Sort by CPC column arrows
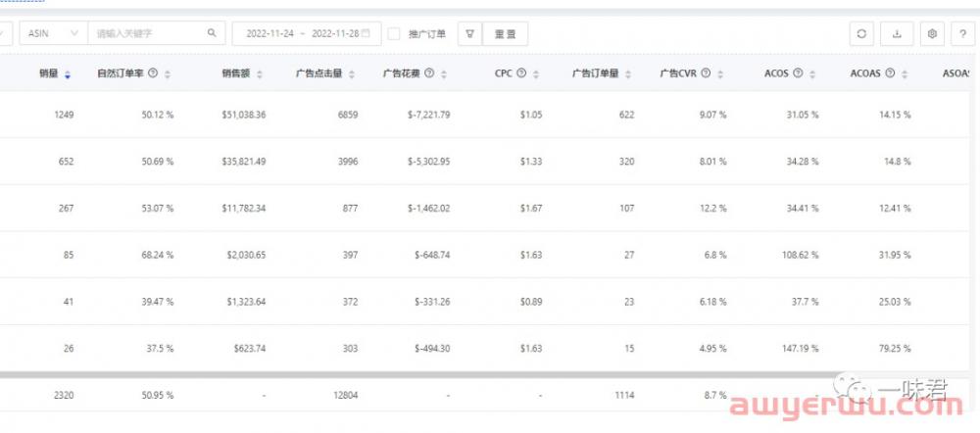Viewport: 980px width, 433px height. [536, 74]
